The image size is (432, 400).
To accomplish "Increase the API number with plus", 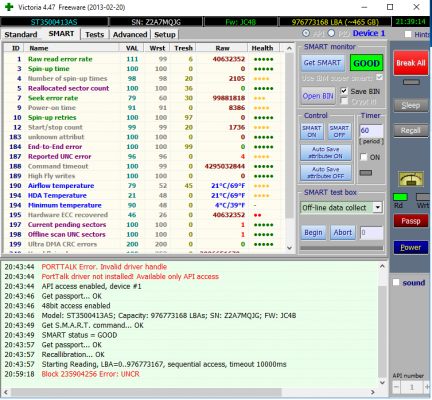I will tap(427, 387).
